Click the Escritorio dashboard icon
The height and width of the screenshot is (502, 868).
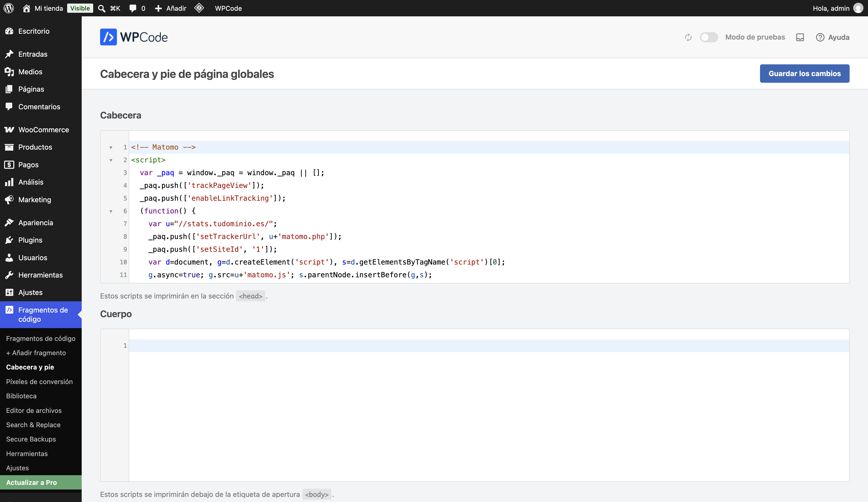[x=9, y=31]
